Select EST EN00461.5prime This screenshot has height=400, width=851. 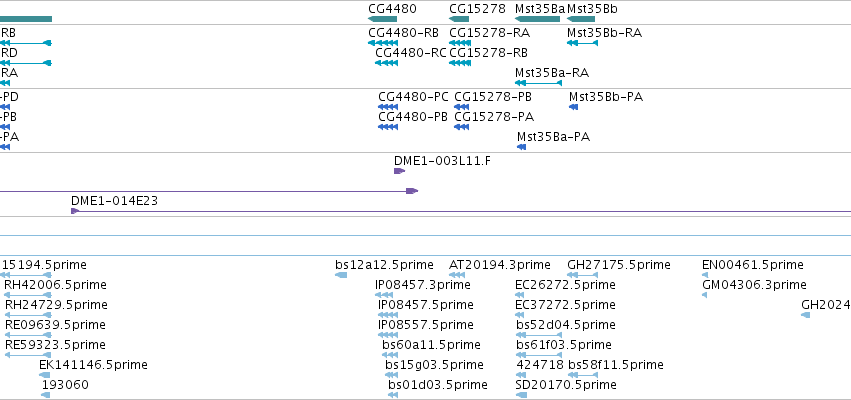[x=753, y=265]
